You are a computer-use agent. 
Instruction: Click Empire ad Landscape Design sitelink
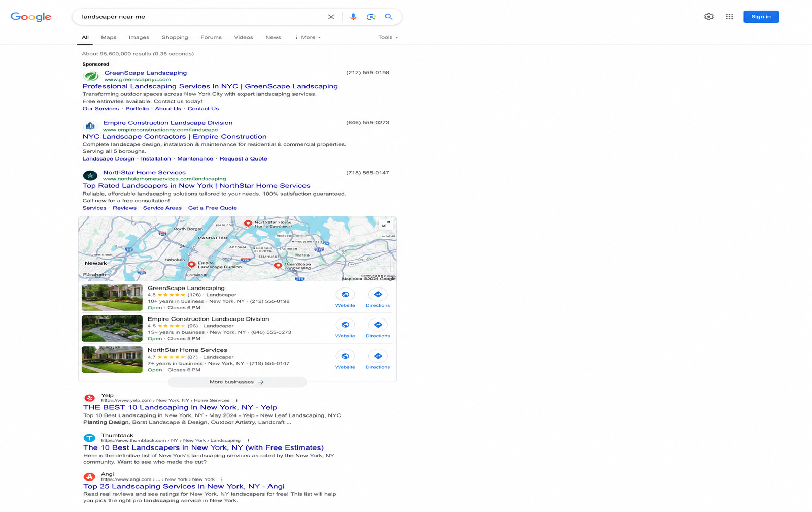[108, 159]
